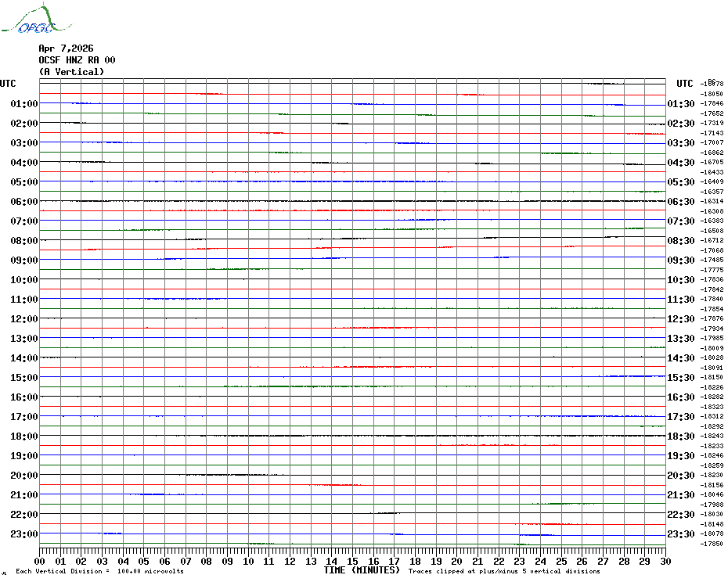Click the 22:00 row time label
The height and width of the screenshot is (582, 728).
click(24, 514)
